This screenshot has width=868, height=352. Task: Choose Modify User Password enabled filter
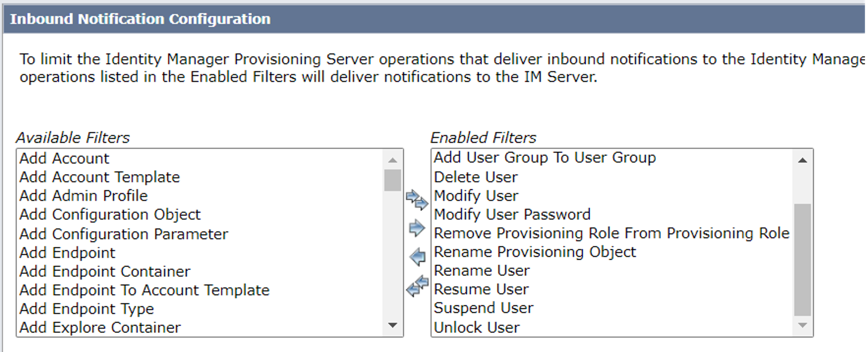click(x=512, y=214)
